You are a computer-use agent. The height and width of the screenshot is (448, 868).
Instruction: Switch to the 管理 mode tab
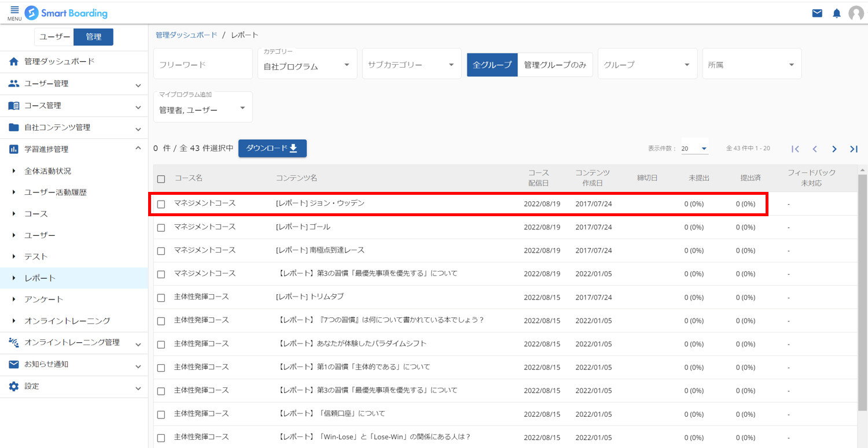[x=94, y=37]
